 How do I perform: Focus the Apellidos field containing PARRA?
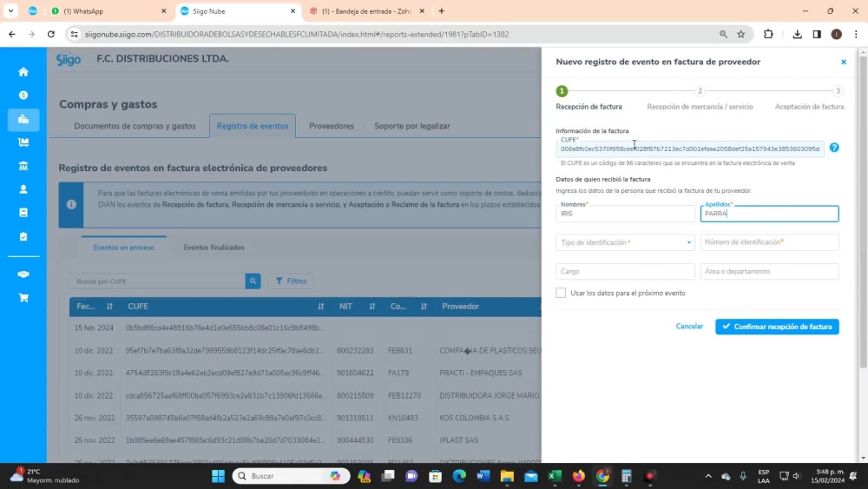tap(769, 214)
